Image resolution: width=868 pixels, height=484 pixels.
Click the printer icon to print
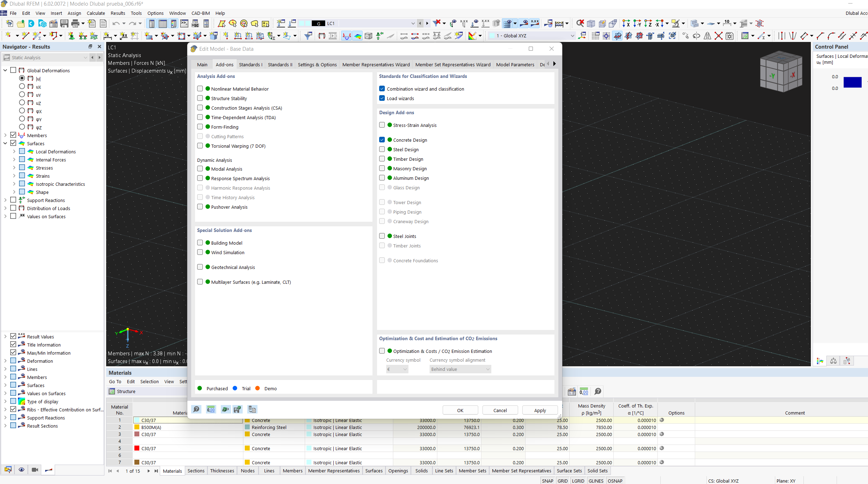point(75,23)
